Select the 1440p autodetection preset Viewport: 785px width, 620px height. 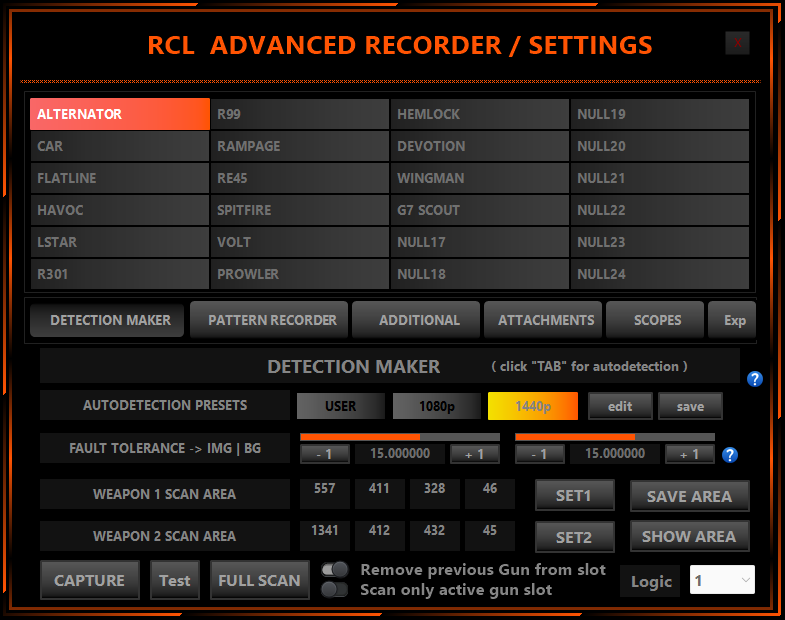[x=532, y=406]
